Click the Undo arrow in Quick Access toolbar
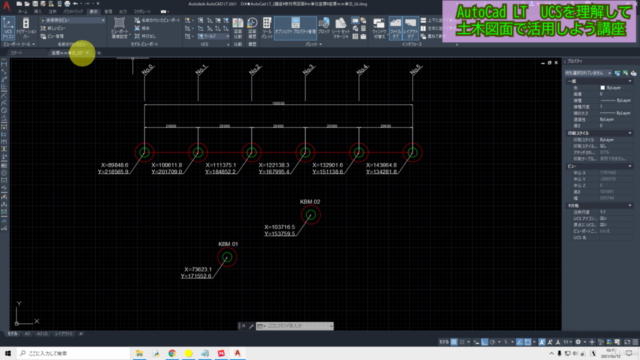 pos(75,4)
